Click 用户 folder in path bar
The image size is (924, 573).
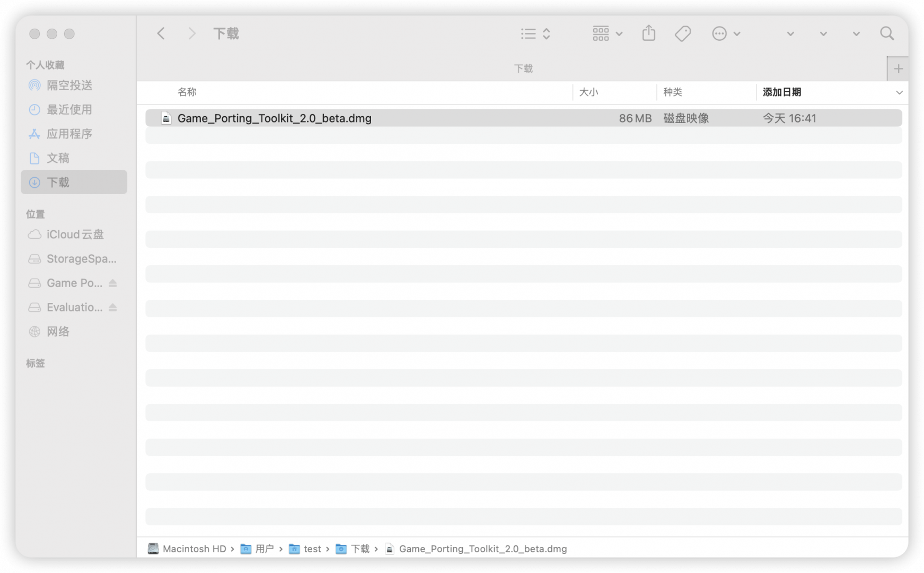[257, 549]
